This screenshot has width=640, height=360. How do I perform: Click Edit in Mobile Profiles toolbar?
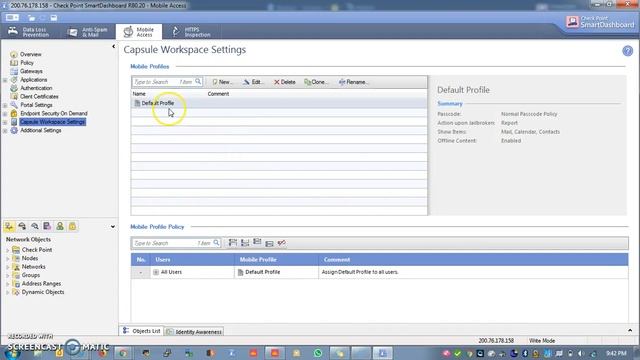[x=253, y=82]
